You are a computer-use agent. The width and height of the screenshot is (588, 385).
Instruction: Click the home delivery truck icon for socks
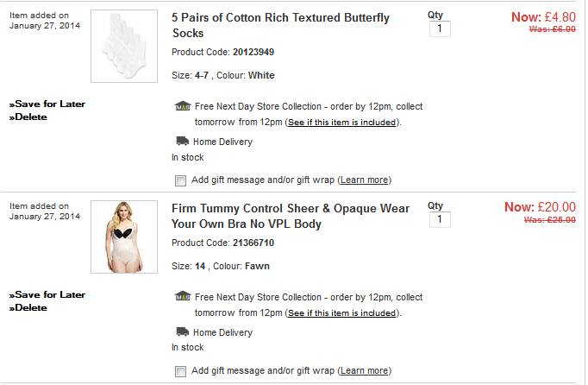click(181, 141)
